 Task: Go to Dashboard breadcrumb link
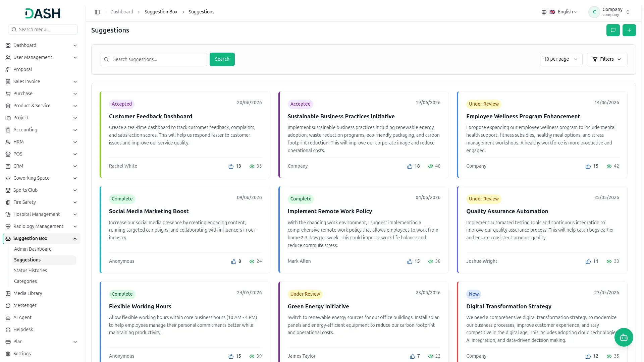tap(121, 12)
